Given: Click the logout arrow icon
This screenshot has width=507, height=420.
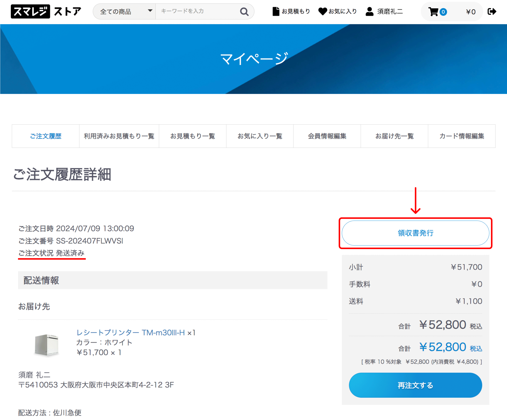Looking at the screenshot, I should point(492,11).
